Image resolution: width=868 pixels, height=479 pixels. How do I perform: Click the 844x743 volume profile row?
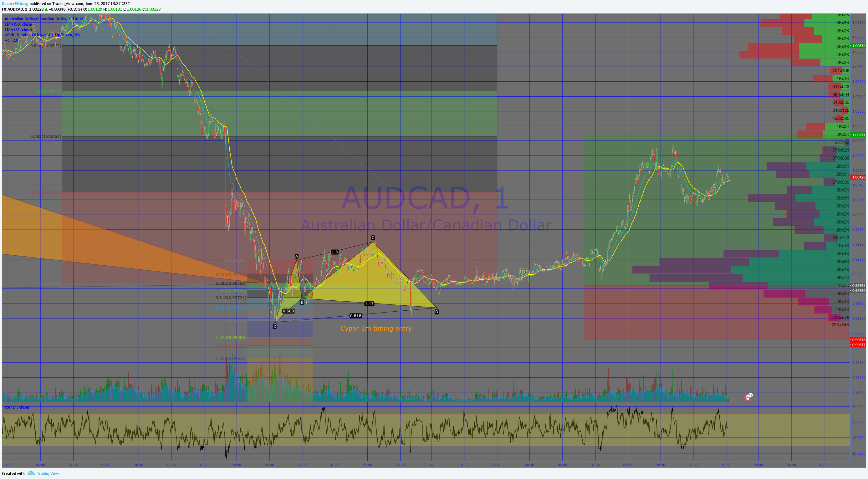coord(841,238)
